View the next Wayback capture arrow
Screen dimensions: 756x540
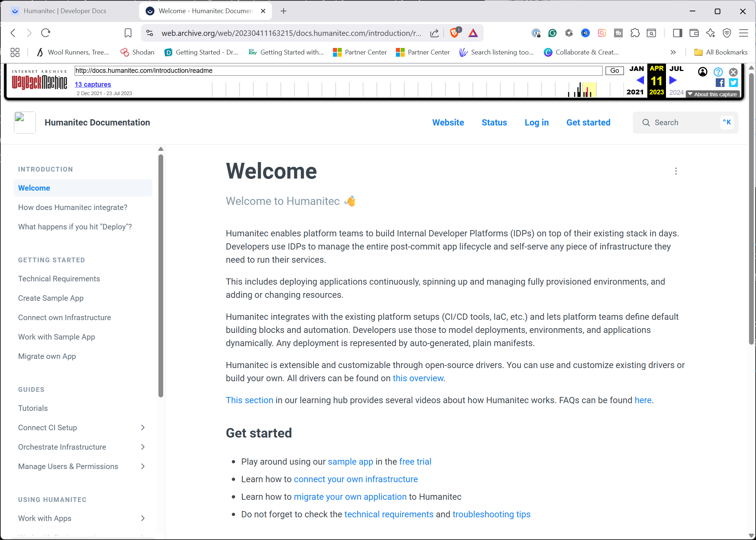pyautogui.click(x=673, y=80)
